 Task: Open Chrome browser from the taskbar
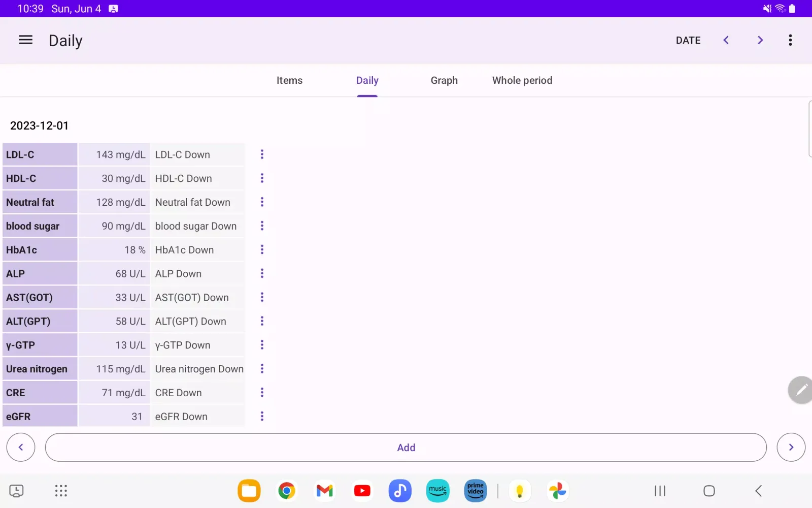pos(287,491)
